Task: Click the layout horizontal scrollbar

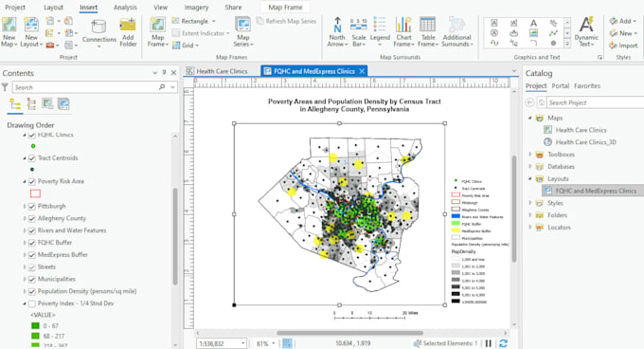Action: point(349,333)
